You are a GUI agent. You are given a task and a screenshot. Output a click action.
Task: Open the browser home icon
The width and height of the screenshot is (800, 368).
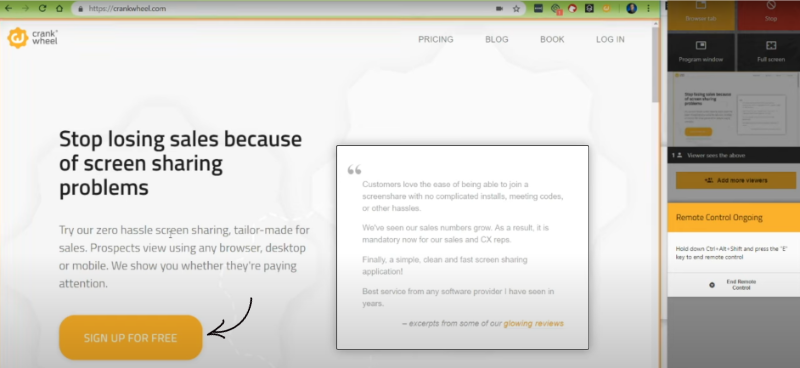pyautogui.click(x=59, y=8)
